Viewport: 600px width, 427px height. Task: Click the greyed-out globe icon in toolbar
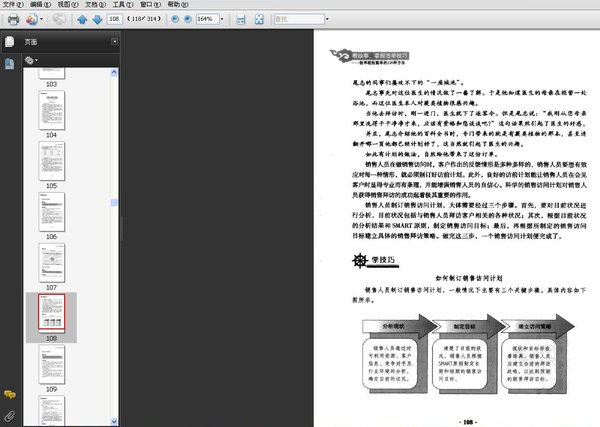(59, 19)
